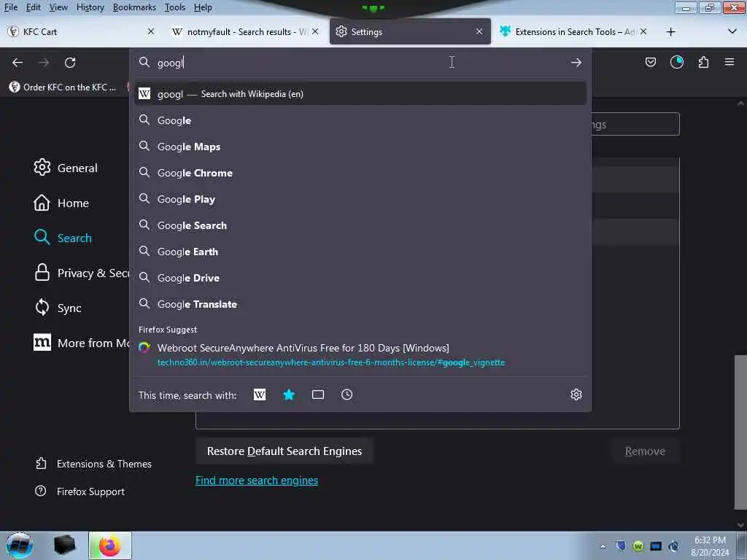This screenshot has height=560, width=747.
Task: Open 'Order KFC on the KFC' bookmark
Action: click(63, 87)
